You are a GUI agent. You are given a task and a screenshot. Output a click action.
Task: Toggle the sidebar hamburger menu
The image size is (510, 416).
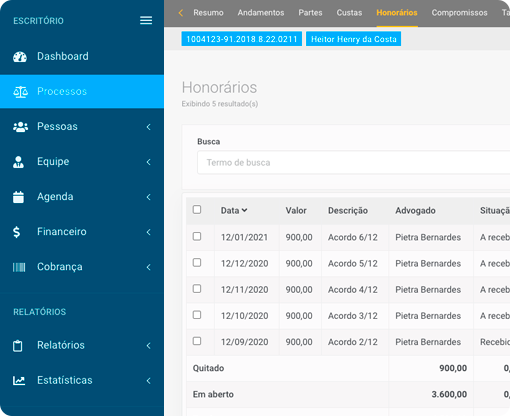pyautogui.click(x=146, y=20)
